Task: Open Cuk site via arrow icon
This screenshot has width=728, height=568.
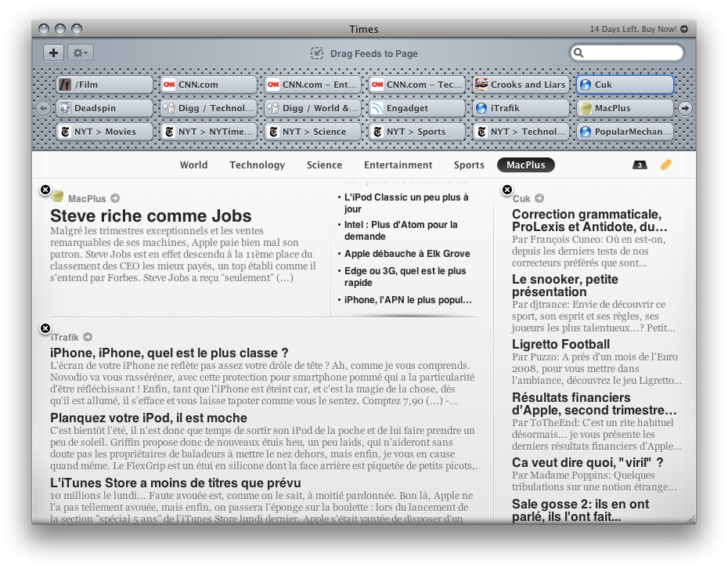Action: [x=539, y=198]
